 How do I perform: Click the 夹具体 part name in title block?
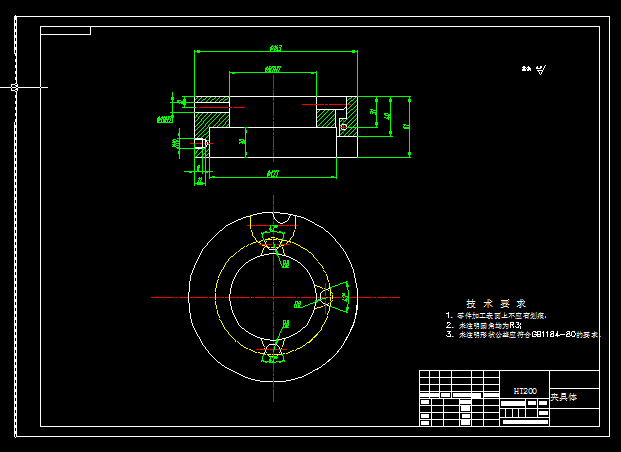[x=564, y=397]
